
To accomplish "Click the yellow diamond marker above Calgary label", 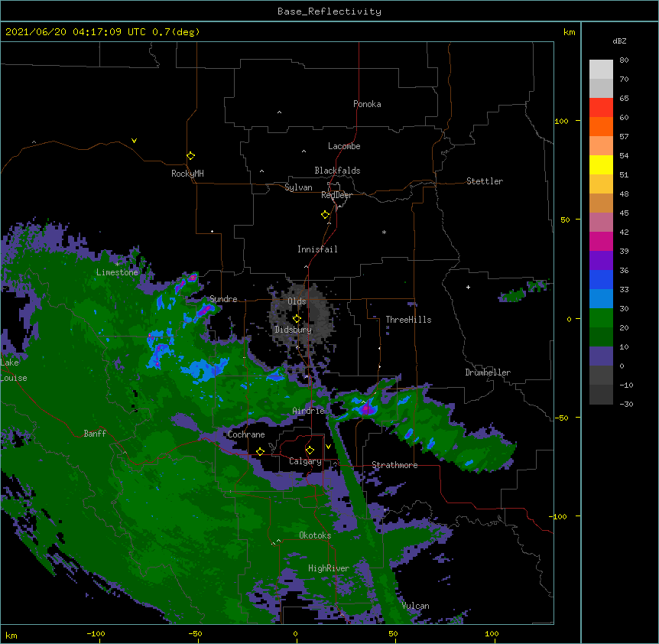I will [x=310, y=450].
